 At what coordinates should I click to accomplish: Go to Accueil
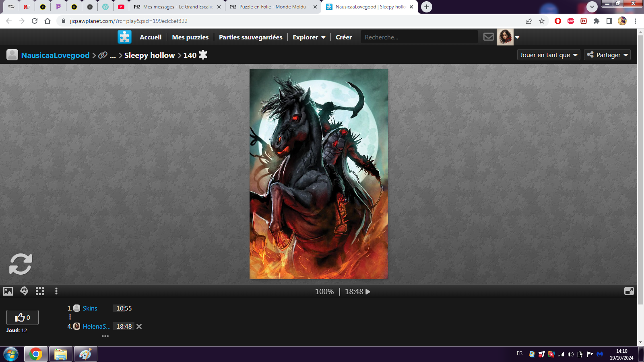click(151, 37)
